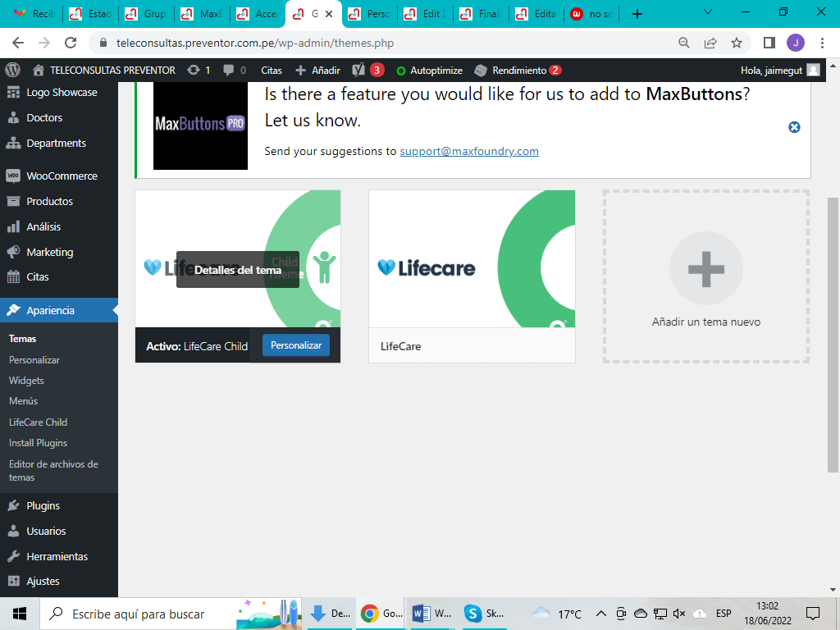Open Windows Start menu
Viewport: 840px width, 630px height.
(x=20, y=614)
